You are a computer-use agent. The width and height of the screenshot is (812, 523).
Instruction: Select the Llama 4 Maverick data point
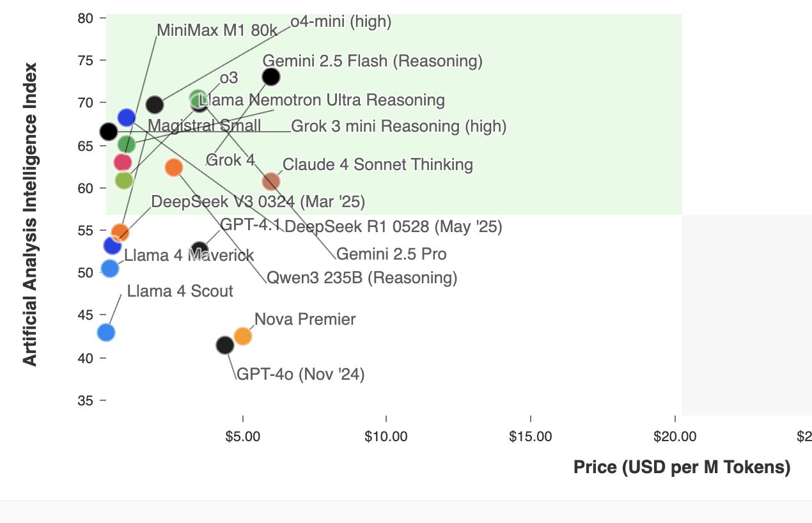(x=110, y=268)
